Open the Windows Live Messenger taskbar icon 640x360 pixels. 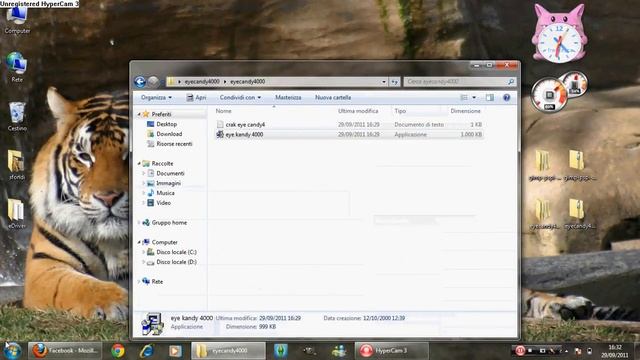338,351
